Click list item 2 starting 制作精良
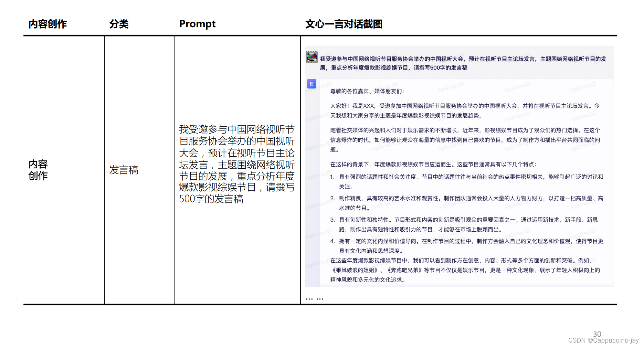644x347 pixels. point(466,203)
